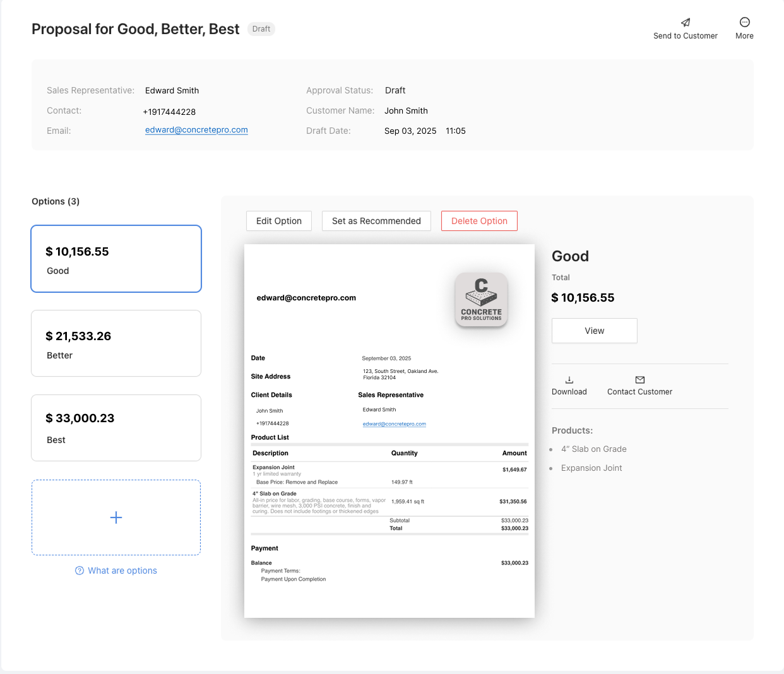Click the 1,959.41 sq ft quantity
This screenshot has width=784, height=674.
tap(408, 502)
